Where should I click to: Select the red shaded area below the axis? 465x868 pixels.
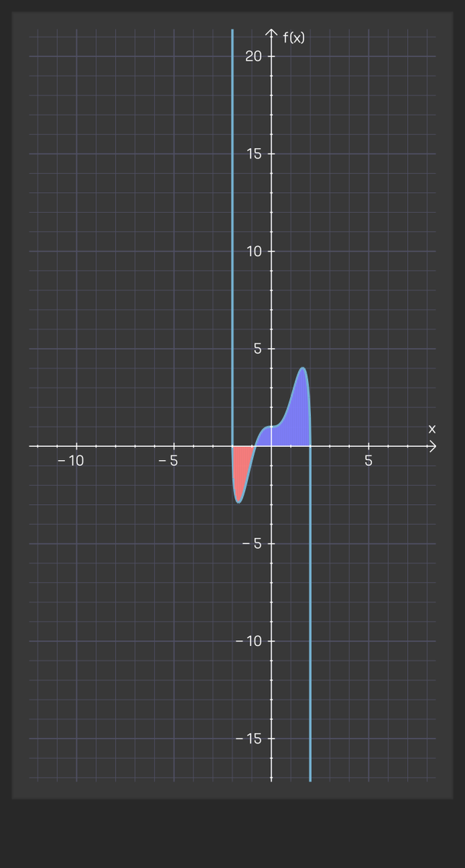(241, 470)
